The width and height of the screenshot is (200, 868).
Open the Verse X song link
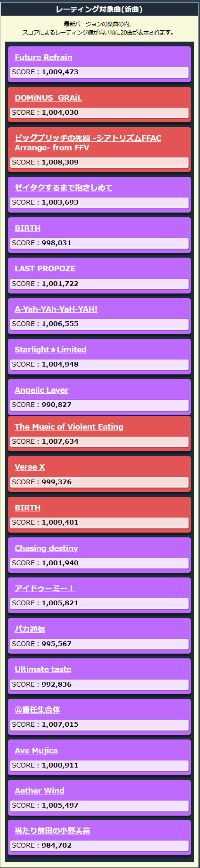click(x=30, y=467)
